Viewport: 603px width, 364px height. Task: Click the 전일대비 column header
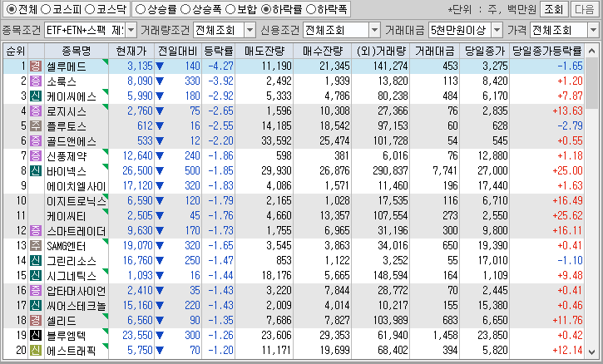click(178, 51)
